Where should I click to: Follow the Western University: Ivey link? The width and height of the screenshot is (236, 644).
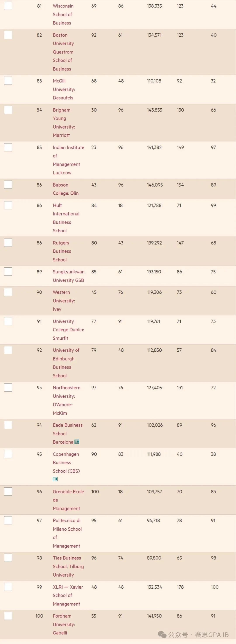coord(64,301)
